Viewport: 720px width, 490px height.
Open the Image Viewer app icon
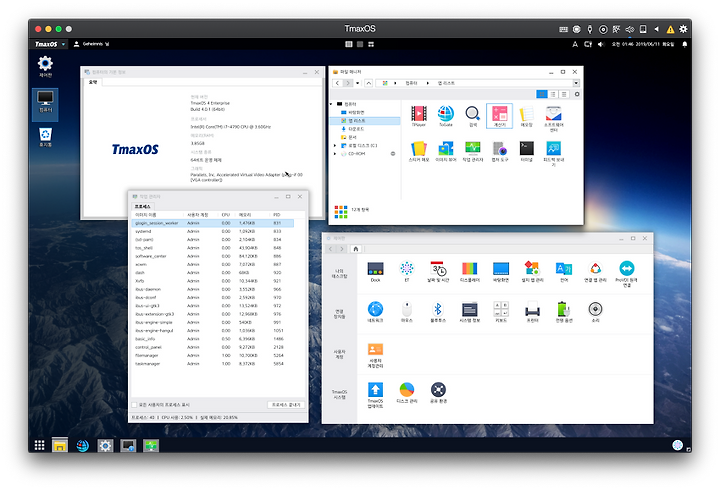[x=445, y=148]
